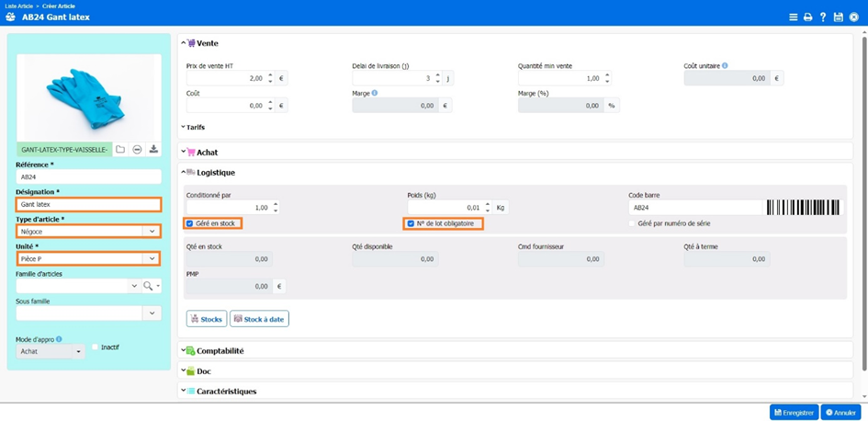Remove the image with the minus icon
The height and width of the screenshot is (421, 868).
tap(137, 149)
